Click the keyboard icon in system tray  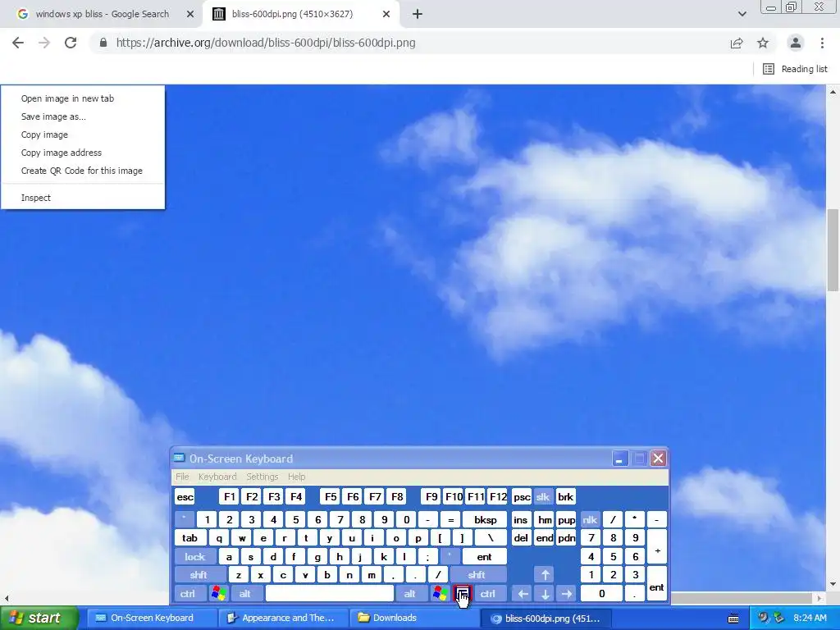click(733, 619)
